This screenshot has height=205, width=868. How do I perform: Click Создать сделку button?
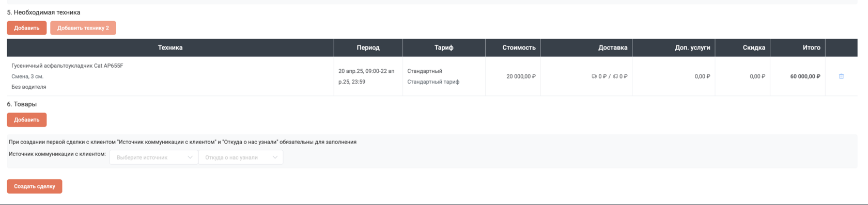pyautogui.click(x=35, y=186)
